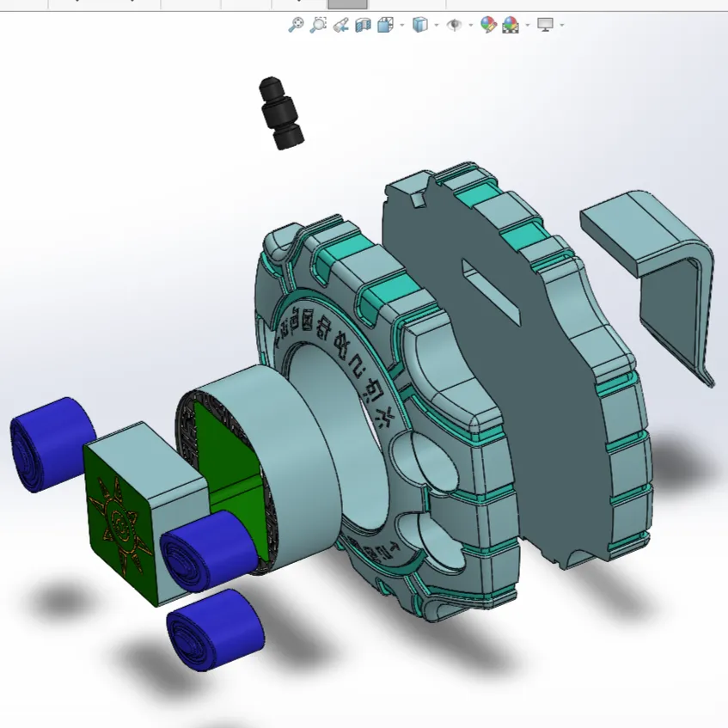This screenshot has width=728, height=728.
Task: Click the Zoom to Fit icon
Action: point(296,25)
